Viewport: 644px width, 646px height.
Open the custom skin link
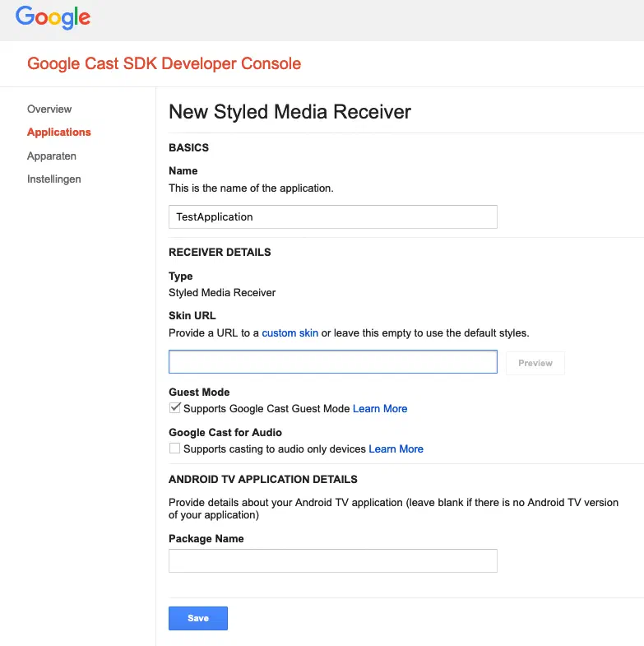(290, 333)
